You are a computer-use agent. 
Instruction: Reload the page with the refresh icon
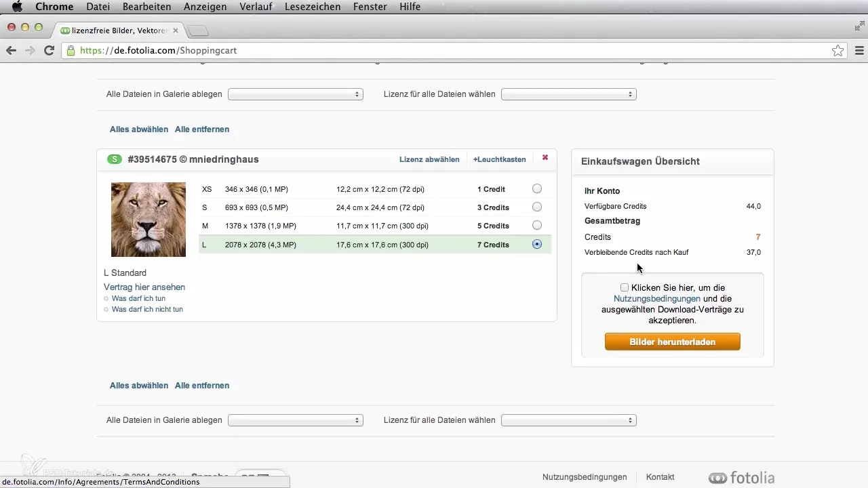tap(49, 51)
